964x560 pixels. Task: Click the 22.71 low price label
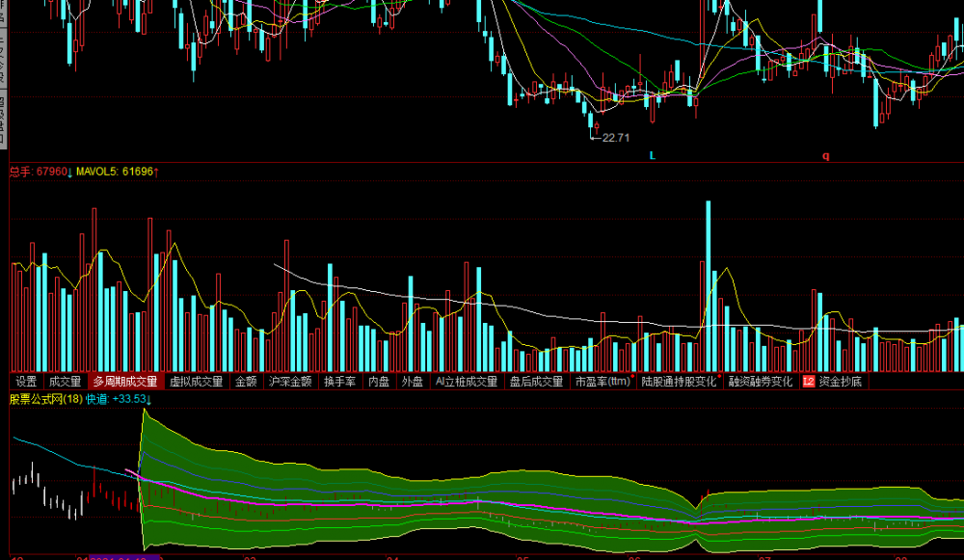tap(616, 138)
